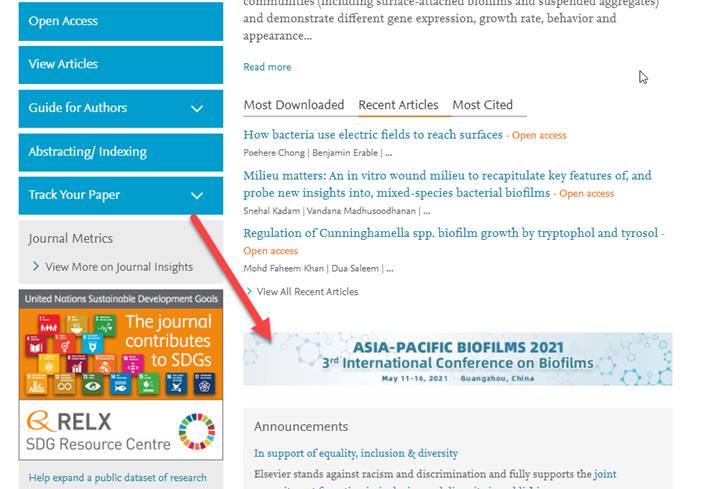Click the Read more link
The image size is (712, 489).
[267, 67]
